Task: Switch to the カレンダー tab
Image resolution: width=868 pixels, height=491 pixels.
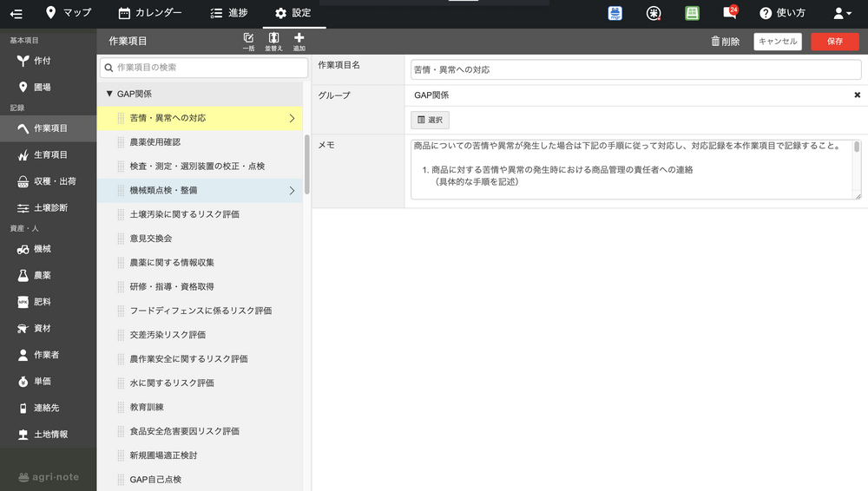Action: click(x=150, y=13)
